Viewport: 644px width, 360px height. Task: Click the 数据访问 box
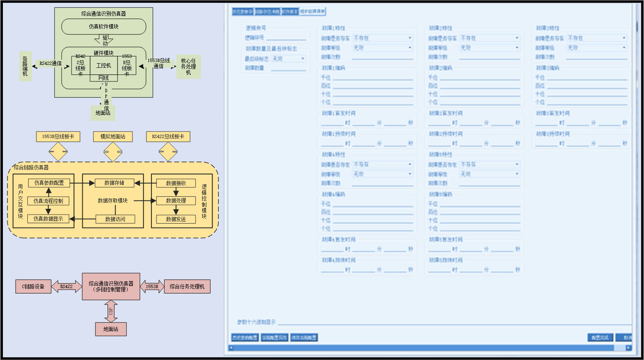(115, 219)
